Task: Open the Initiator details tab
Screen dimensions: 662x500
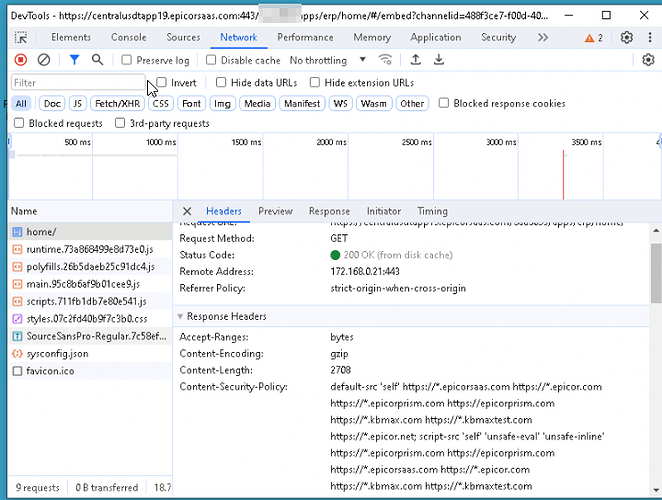Action: pos(384,211)
